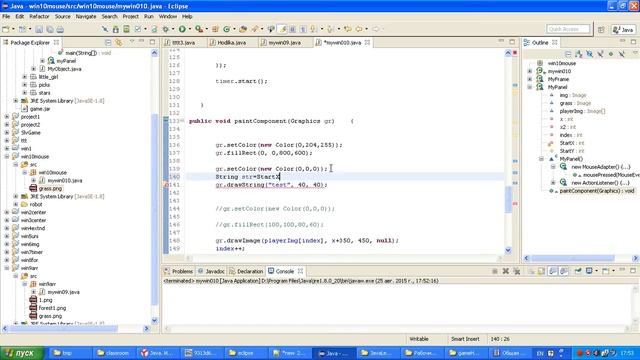The height and width of the screenshot is (360, 640).
Task: Select game.jar in Package Explorer
Action: click(x=40, y=109)
